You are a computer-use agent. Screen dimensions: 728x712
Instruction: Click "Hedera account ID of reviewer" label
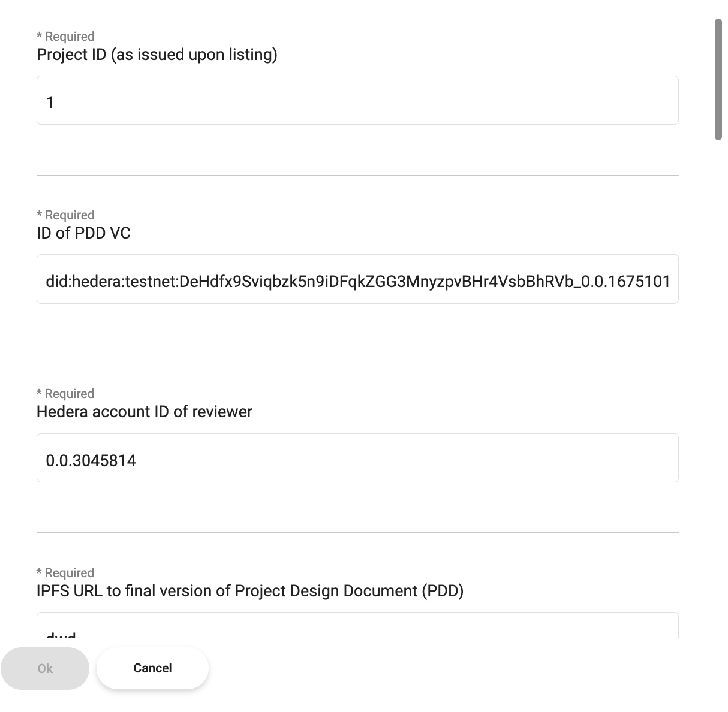tap(145, 412)
